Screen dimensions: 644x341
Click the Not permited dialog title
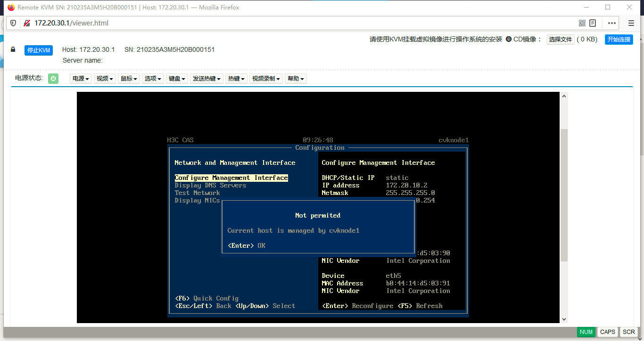click(318, 215)
